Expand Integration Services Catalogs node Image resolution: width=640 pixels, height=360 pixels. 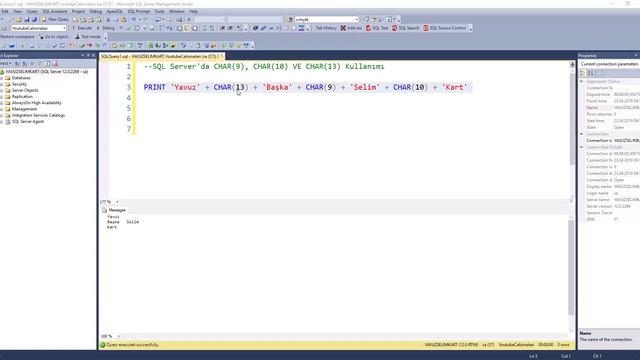click(2, 115)
